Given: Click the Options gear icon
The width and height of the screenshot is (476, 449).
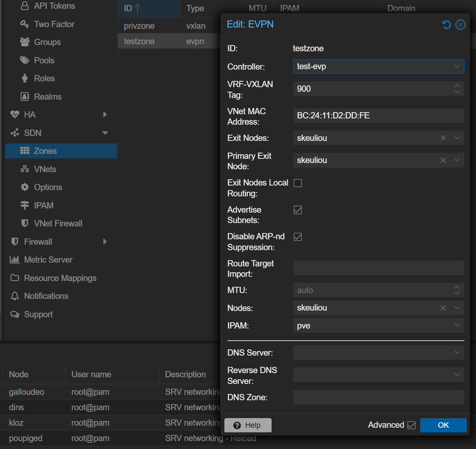Looking at the screenshot, I should [x=25, y=187].
